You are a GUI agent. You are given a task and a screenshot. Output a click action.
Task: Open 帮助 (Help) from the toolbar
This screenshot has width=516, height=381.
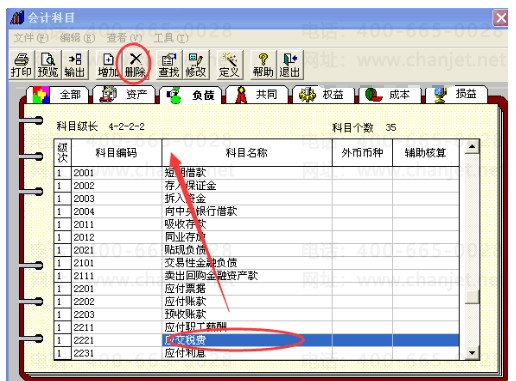(263, 65)
